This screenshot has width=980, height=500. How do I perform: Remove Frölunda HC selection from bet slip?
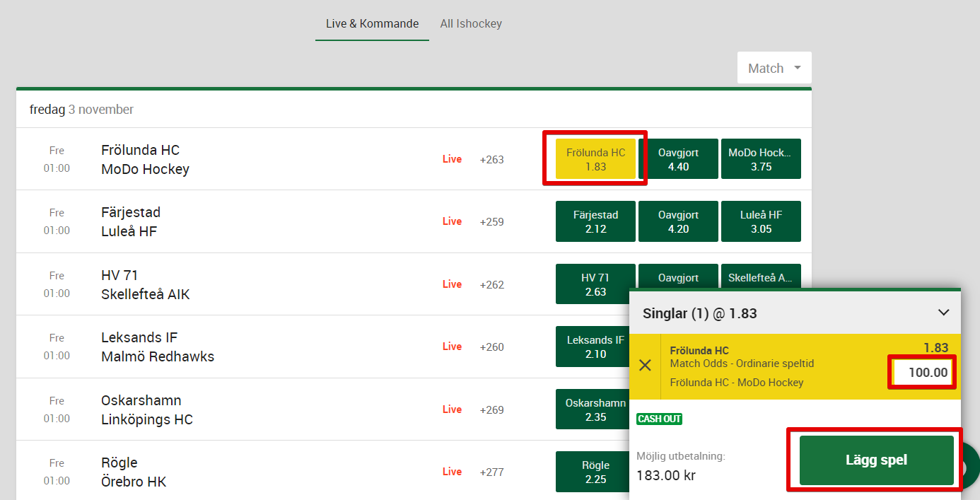pos(645,366)
